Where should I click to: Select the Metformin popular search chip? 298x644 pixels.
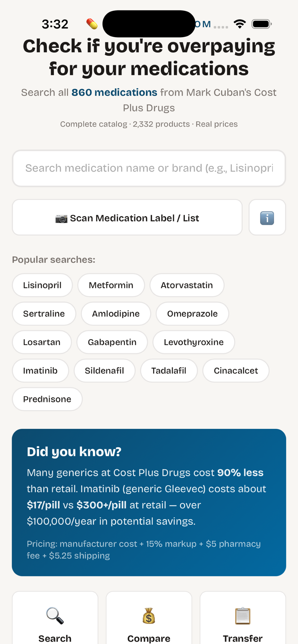pyautogui.click(x=111, y=285)
